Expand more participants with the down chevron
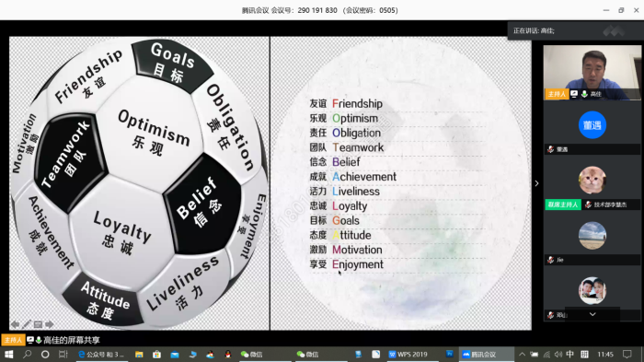The height and width of the screenshot is (362, 644). (x=592, y=314)
